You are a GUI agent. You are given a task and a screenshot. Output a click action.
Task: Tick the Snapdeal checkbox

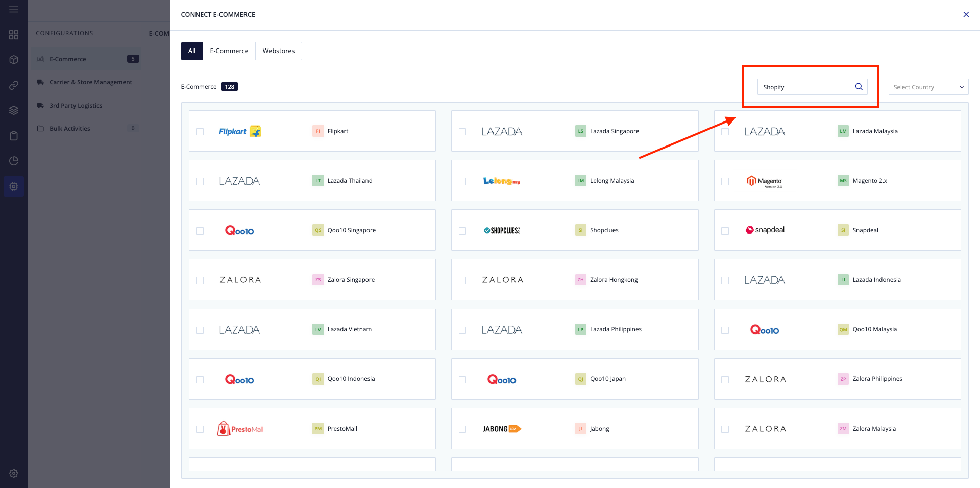[725, 231]
